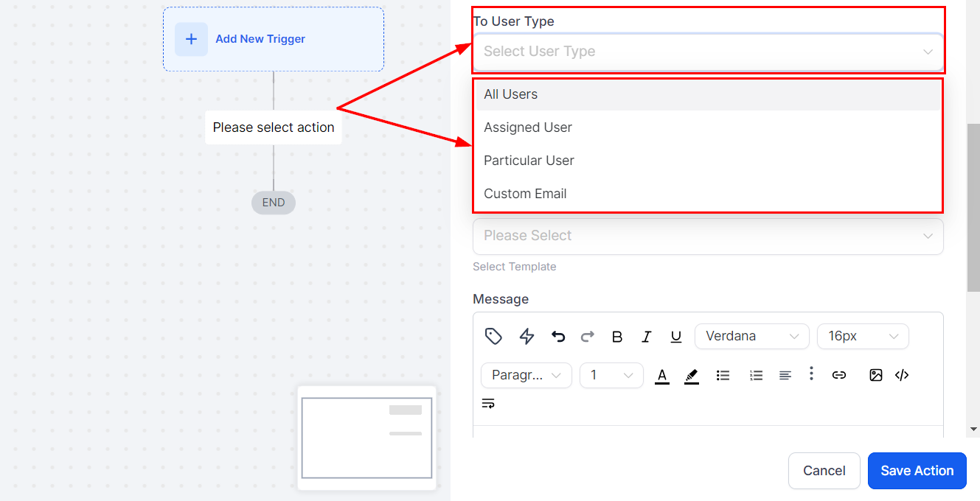Click the Add New Trigger box

[x=273, y=39]
